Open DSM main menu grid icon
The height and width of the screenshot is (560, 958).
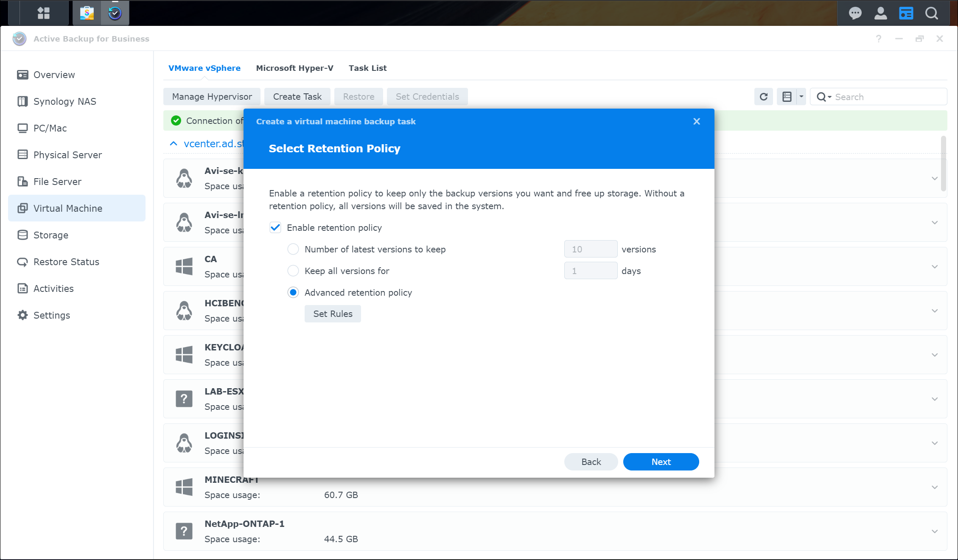point(44,13)
